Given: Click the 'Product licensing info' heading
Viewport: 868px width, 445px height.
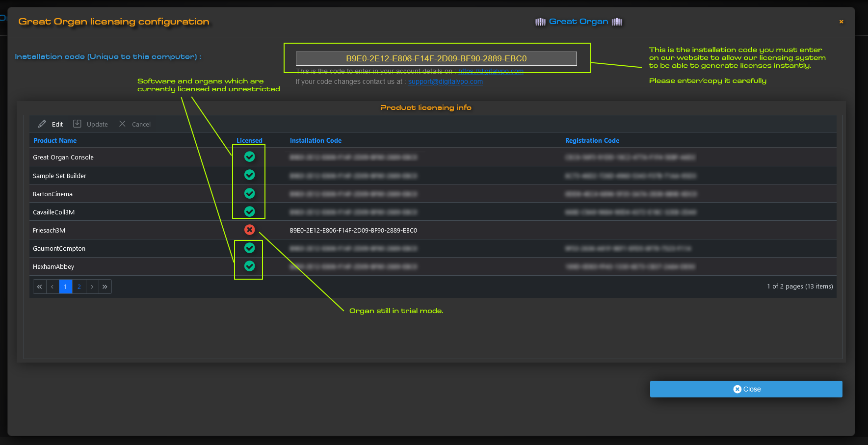Looking at the screenshot, I should 426,107.
